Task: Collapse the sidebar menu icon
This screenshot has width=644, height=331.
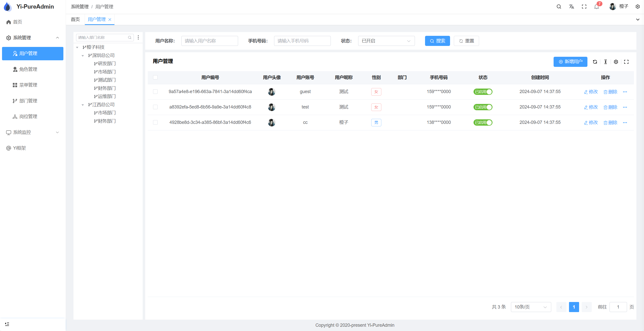Action: click(x=7, y=324)
